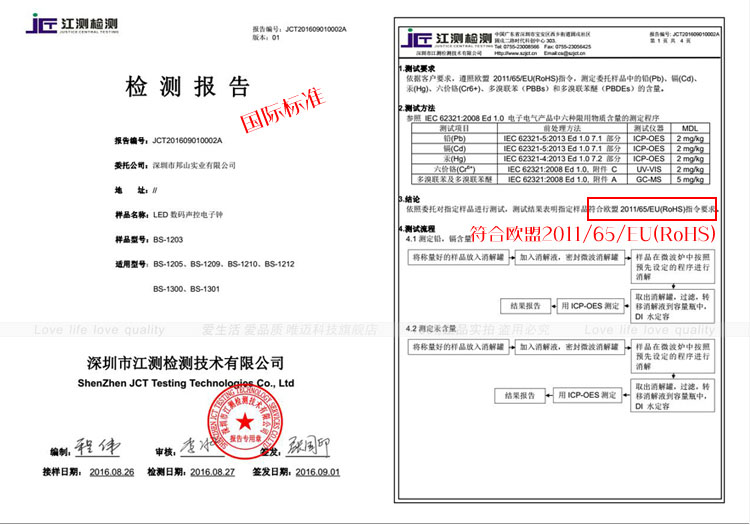Viewport: 750px width, 525px height.
Task: Click the 多溴联苯及多溴联苯醚 table cell
Action: point(454,179)
